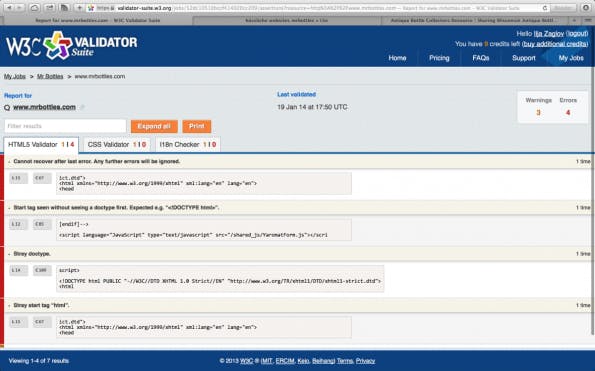Click the Privacy footer link
Viewport: 595px width, 371px height.
pyautogui.click(x=365, y=361)
